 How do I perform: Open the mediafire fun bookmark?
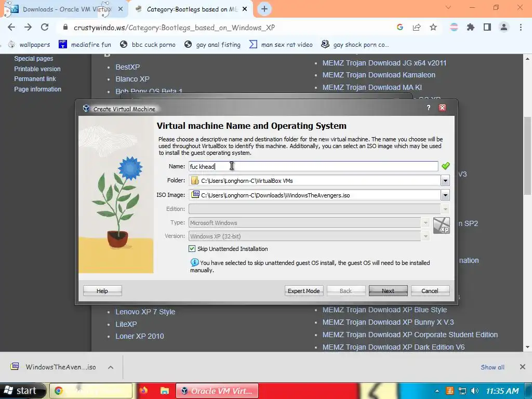(x=85, y=45)
